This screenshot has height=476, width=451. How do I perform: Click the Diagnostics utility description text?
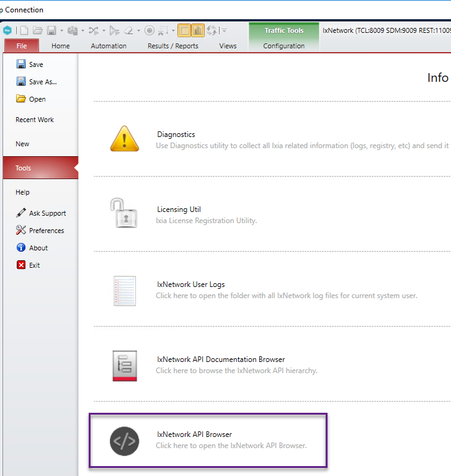[x=303, y=146]
